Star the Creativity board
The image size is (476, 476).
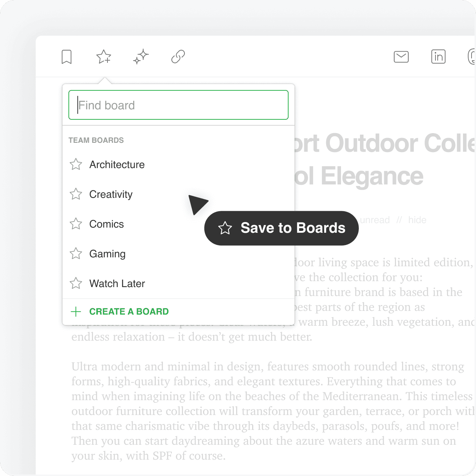click(x=76, y=194)
